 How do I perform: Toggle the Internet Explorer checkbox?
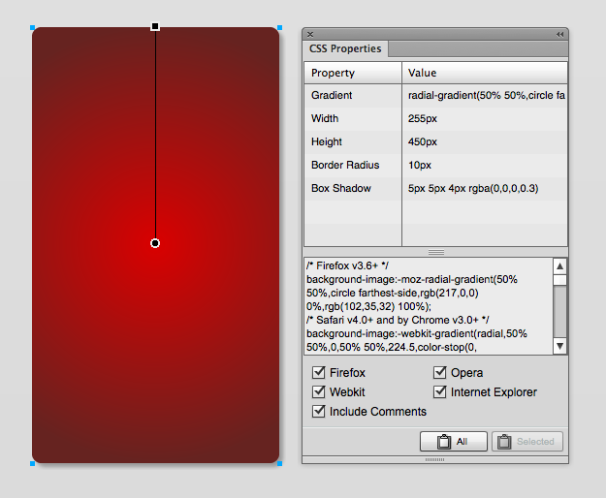click(x=440, y=392)
